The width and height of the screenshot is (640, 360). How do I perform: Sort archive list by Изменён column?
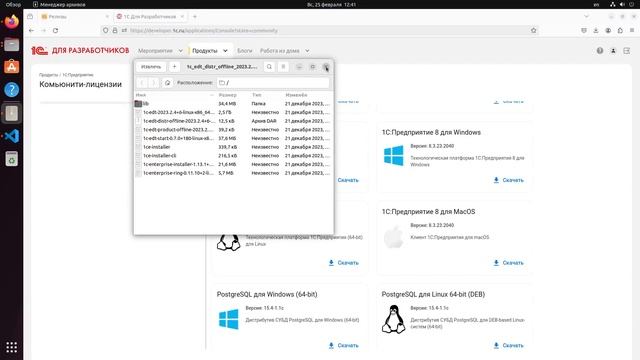(x=308, y=95)
